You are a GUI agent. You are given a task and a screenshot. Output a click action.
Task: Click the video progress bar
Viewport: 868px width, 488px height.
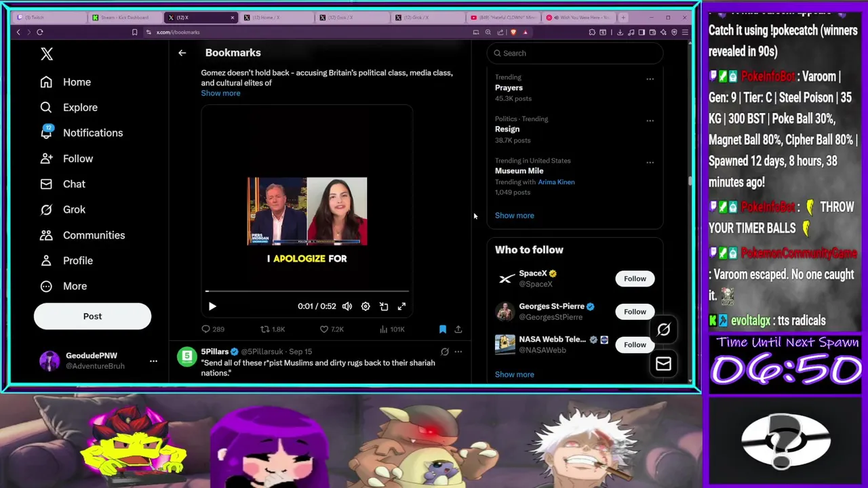[307, 291]
